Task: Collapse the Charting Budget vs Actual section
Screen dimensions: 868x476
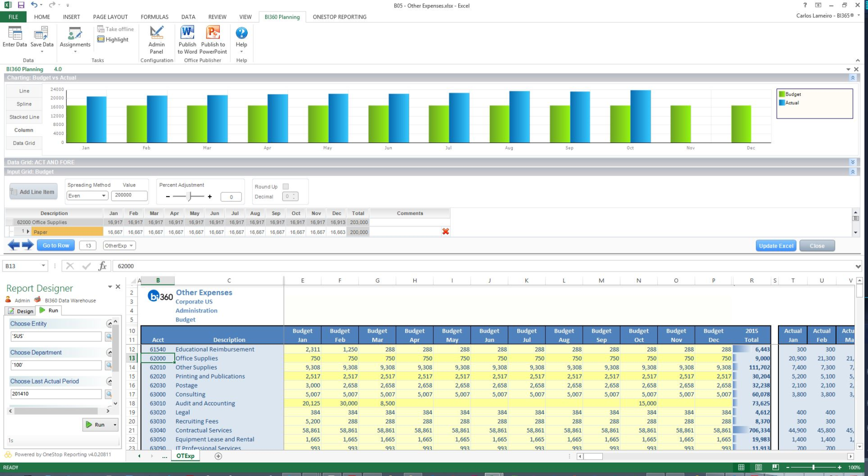Action: coord(852,77)
